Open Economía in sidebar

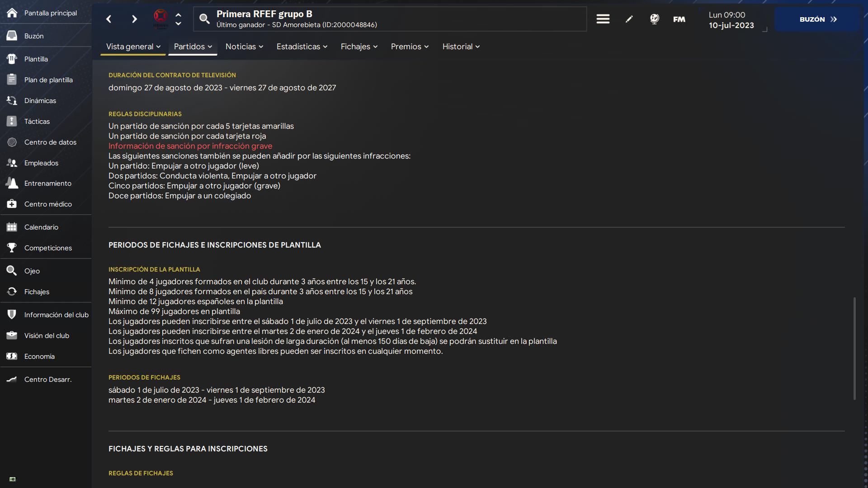(x=39, y=356)
